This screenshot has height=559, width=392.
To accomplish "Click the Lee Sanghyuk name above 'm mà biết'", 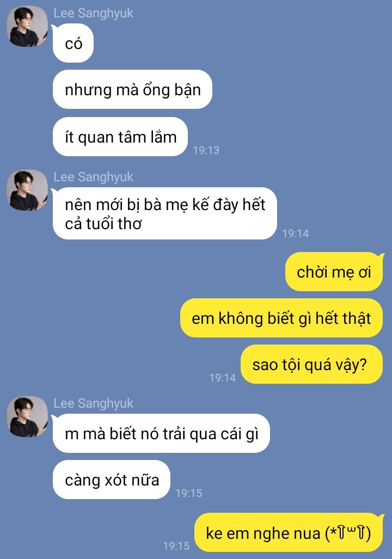I will [94, 403].
